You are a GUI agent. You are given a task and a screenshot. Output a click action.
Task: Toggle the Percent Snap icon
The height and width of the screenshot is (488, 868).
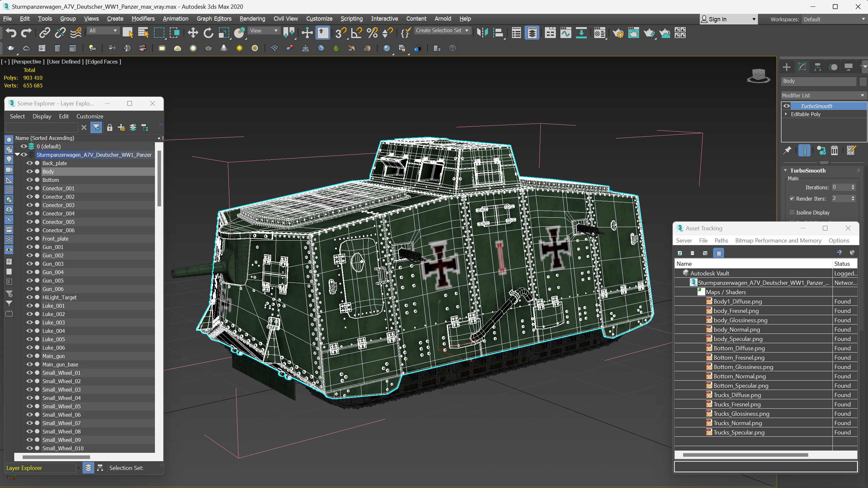(x=372, y=33)
